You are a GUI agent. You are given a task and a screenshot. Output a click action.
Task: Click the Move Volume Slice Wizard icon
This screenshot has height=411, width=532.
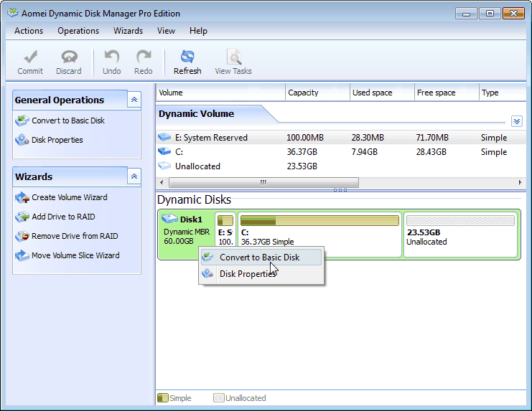(22, 255)
